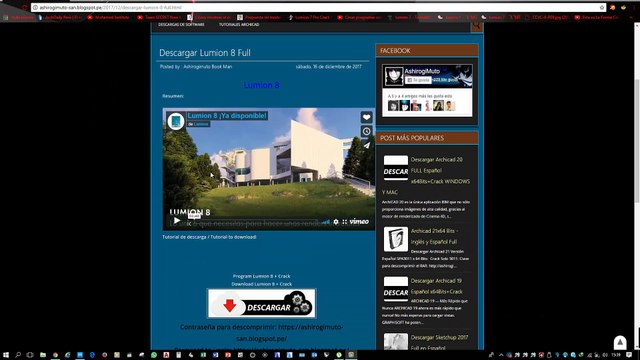Open the Windows notification center icon

(629, 355)
